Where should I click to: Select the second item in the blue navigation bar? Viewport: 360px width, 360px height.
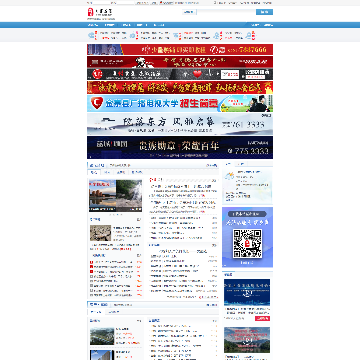tap(109, 25)
